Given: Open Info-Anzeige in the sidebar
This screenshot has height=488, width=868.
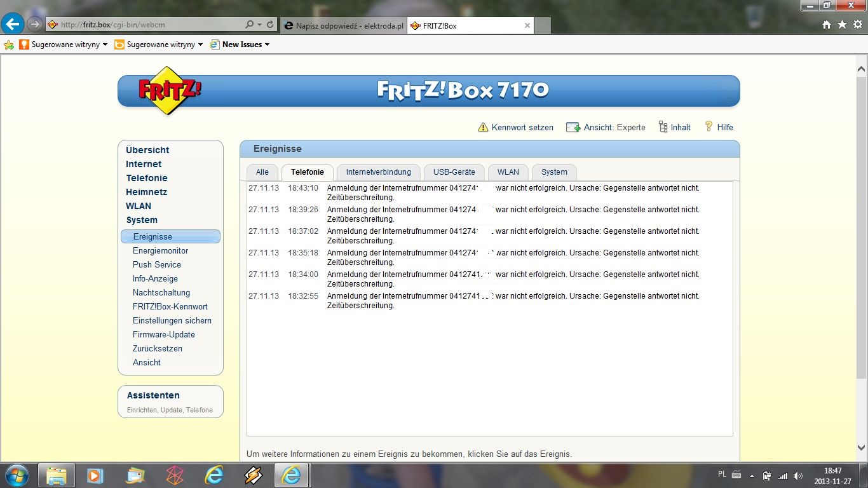Looking at the screenshot, I should pyautogui.click(x=155, y=278).
